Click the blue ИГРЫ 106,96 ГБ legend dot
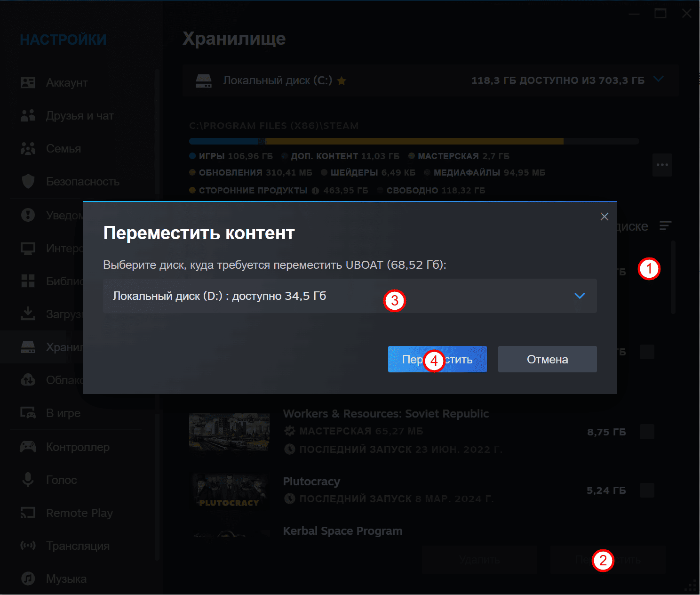Viewport: 700px width, 595px height. (x=192, y=156)
